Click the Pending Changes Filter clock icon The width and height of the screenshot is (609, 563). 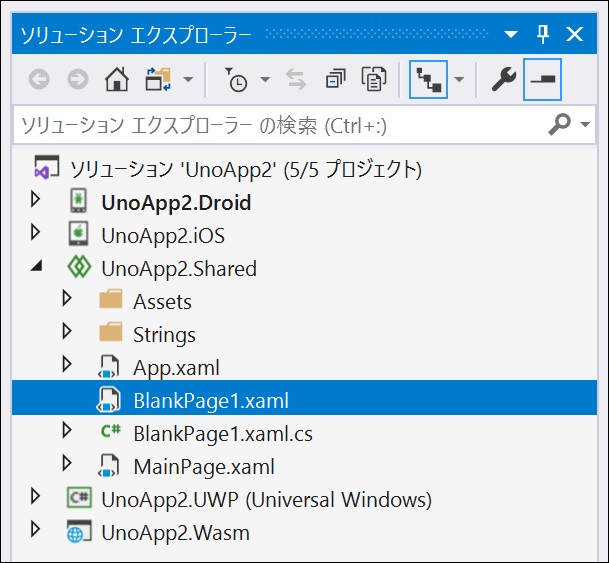236,80
